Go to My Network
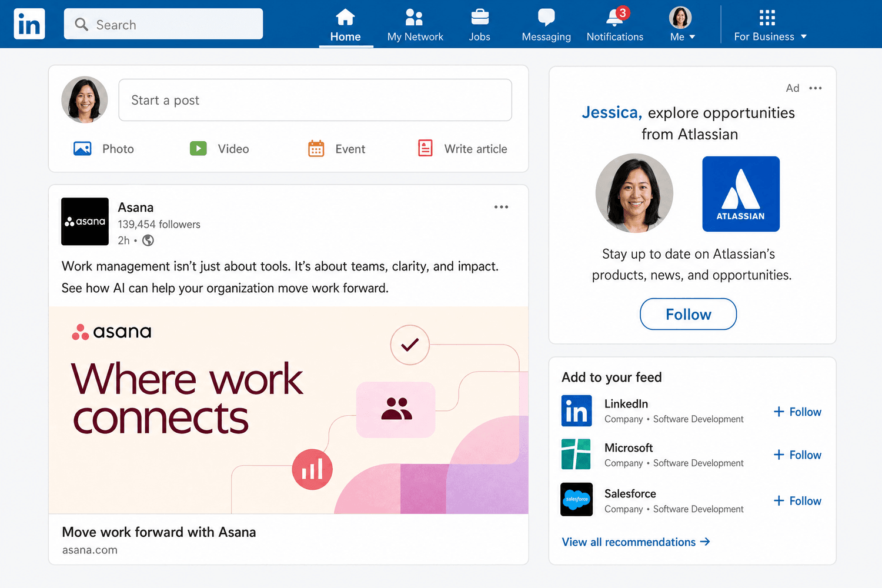 coord(415,25)
